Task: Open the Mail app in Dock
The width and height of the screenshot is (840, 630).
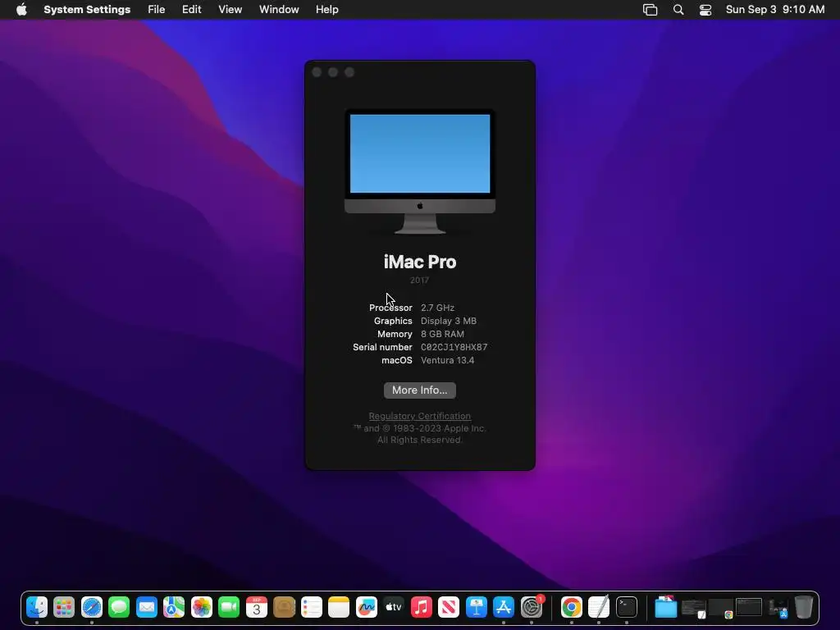Action: (146, 607)
